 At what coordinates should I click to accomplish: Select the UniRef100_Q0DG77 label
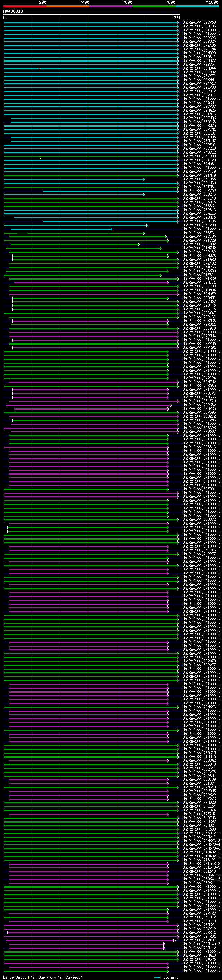click(x=199, y=60)
